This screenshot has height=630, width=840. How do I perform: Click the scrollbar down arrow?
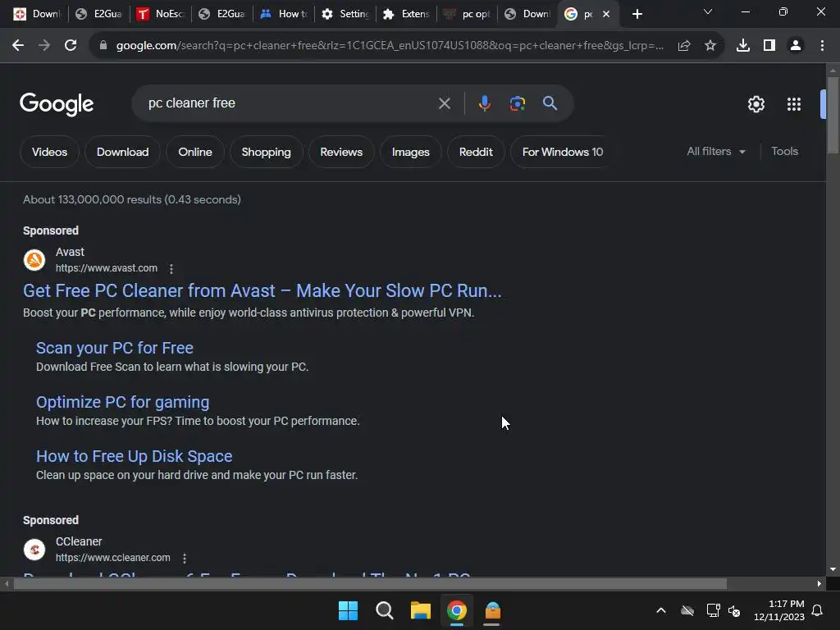(x=833, y=569)
